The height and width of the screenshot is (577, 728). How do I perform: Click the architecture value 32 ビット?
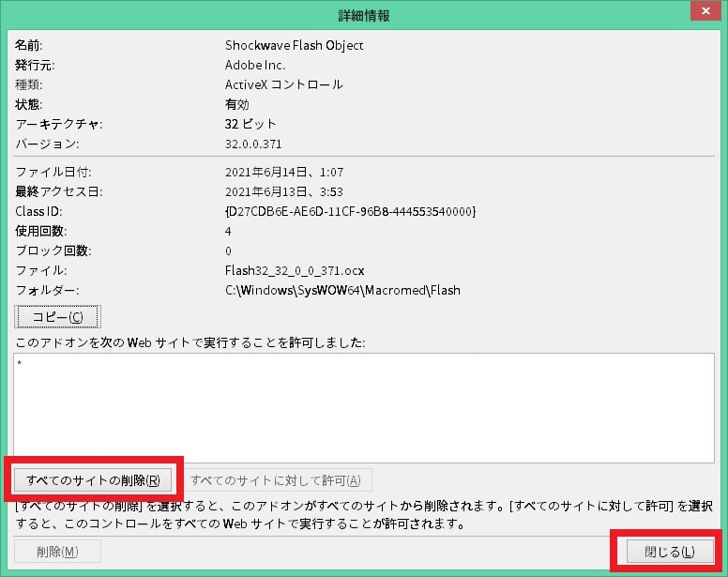click(x=250, y=124)
